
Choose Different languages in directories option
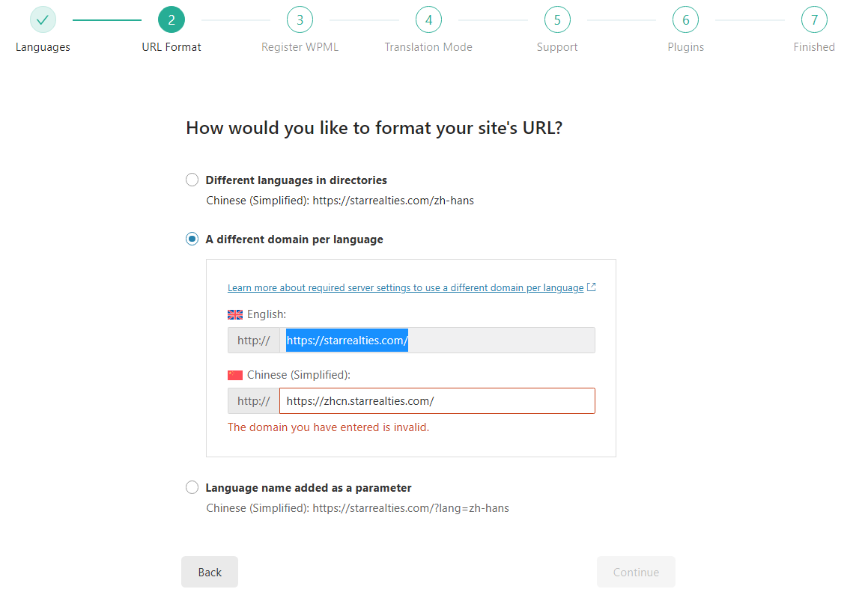(192, 180)
